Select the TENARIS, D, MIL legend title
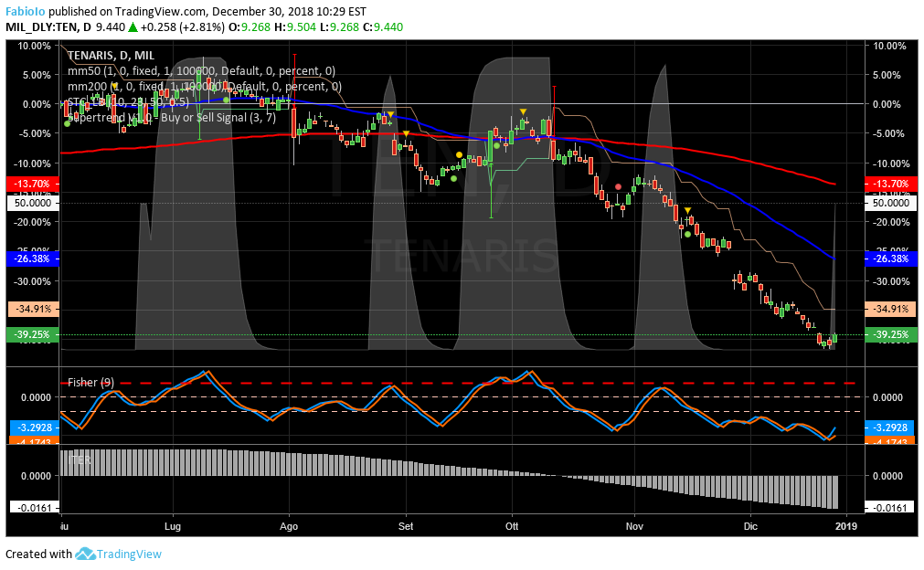The height and width of the screenshot is (570, 924). (x=111, y=56)
